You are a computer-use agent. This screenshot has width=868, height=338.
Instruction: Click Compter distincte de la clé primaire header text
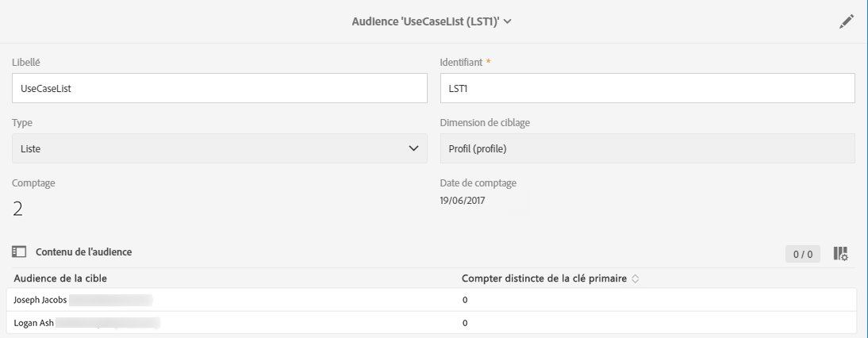coord(544,278)
